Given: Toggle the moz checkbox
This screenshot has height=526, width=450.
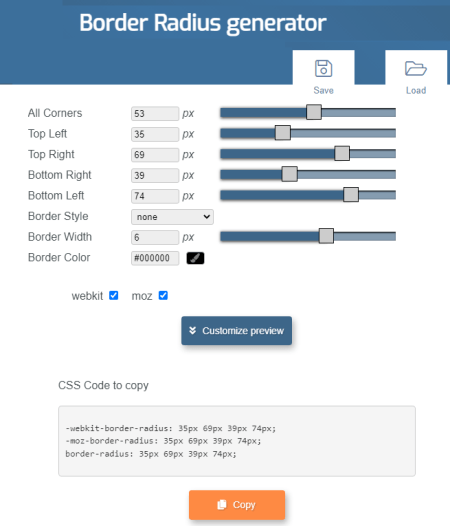Looking at the screenshot, I should [163, 296].
